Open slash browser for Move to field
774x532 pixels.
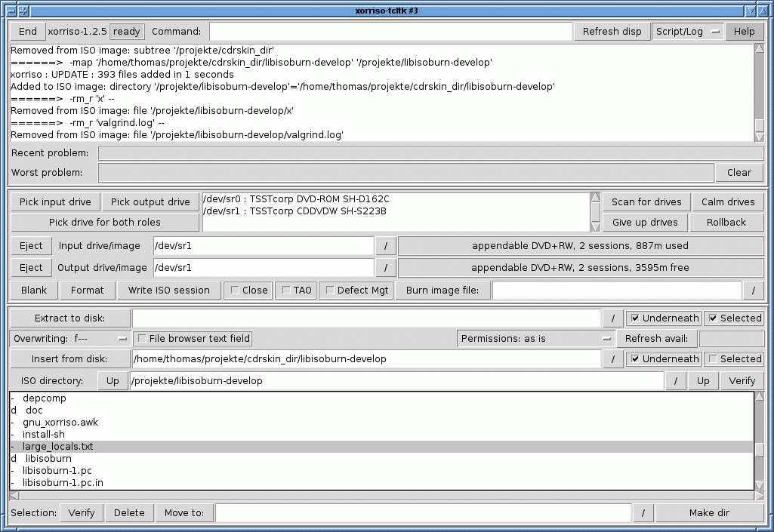click(643, 513)
